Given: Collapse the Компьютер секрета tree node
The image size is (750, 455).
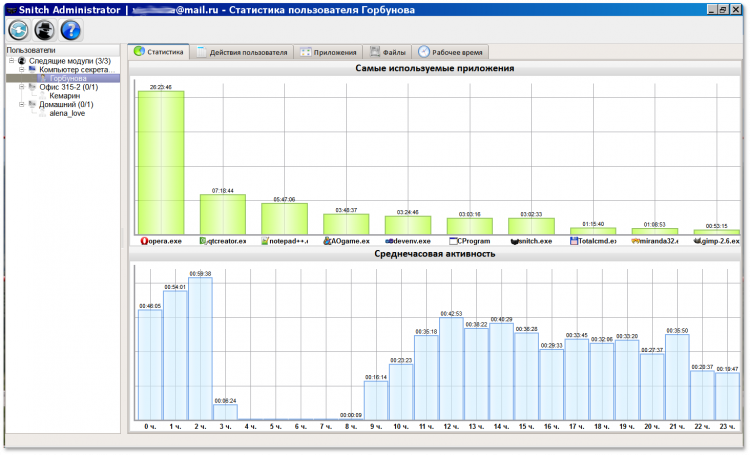Looking at the screenshot, I should 21,69.
